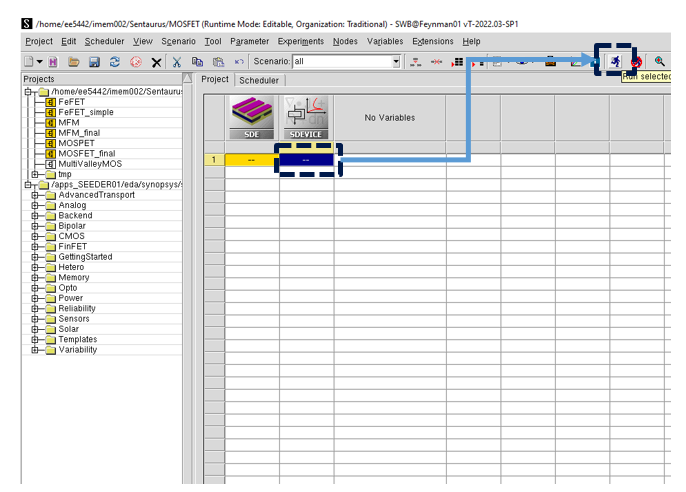Click the SDEVICE tool icon

pos(306,119)
